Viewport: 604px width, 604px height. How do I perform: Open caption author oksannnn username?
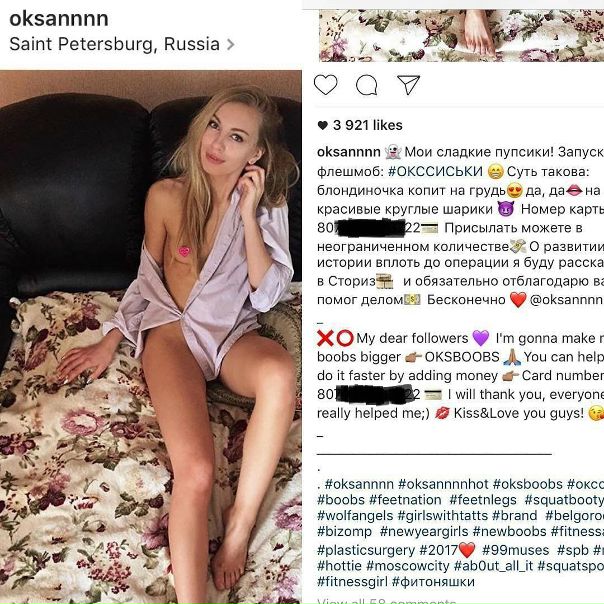[349, 152]
